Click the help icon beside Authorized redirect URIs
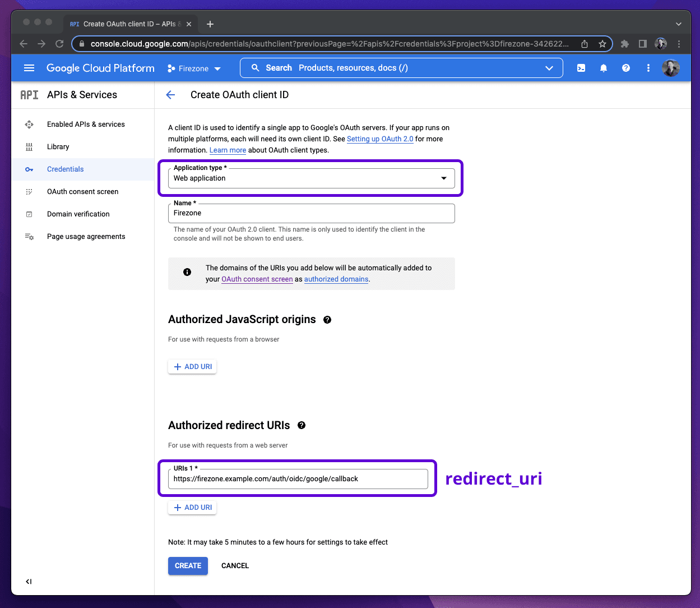 click(x=302, y=425)
